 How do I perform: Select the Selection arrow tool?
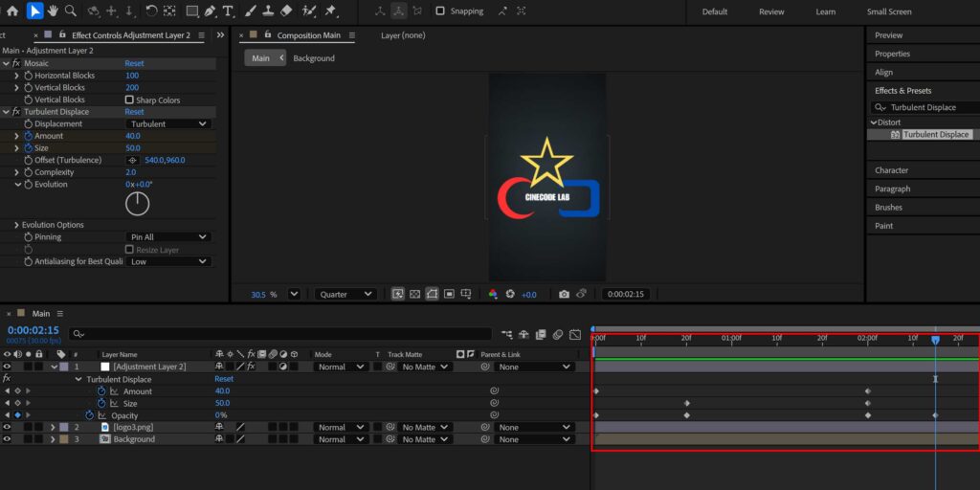point(35,11)
